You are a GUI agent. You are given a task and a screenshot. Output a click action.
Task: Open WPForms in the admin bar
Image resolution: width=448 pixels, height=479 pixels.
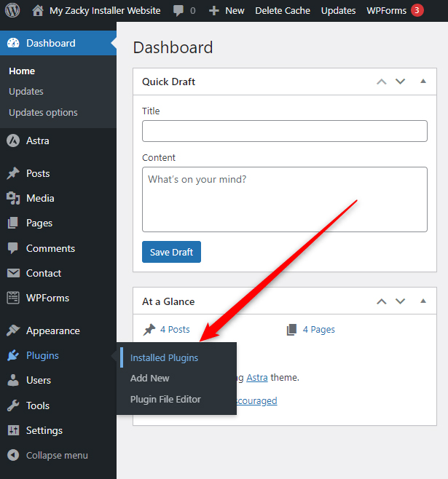386,11
